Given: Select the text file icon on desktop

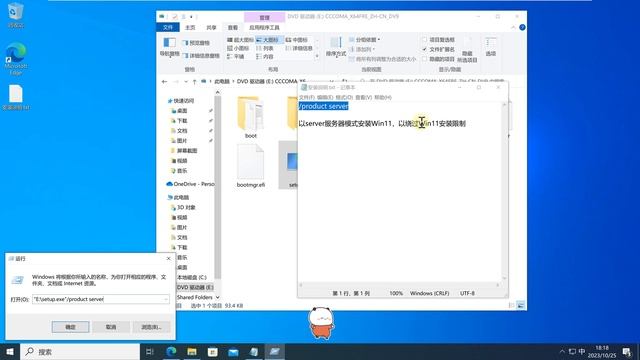Looking at the screenshot, I should [16, 98].
